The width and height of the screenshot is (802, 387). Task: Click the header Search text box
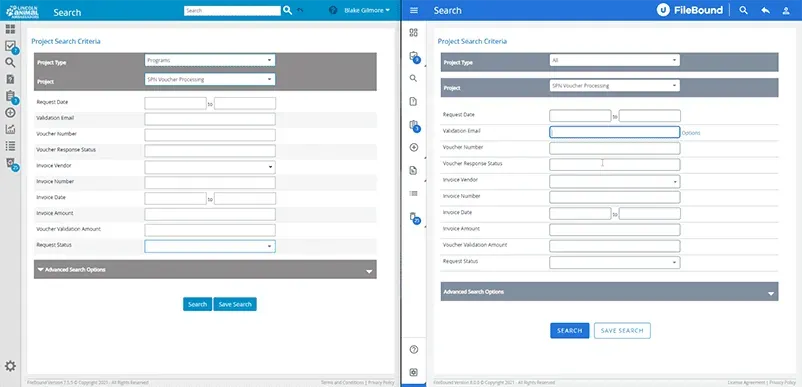click(232, 10)
